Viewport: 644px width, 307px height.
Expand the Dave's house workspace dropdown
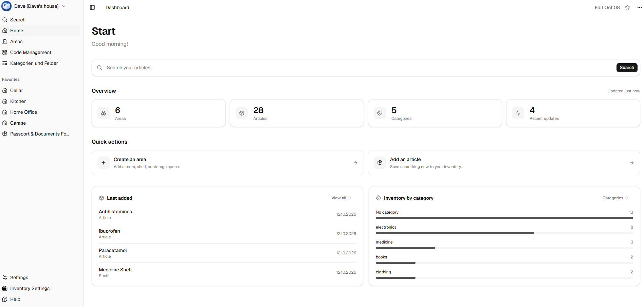64,6
